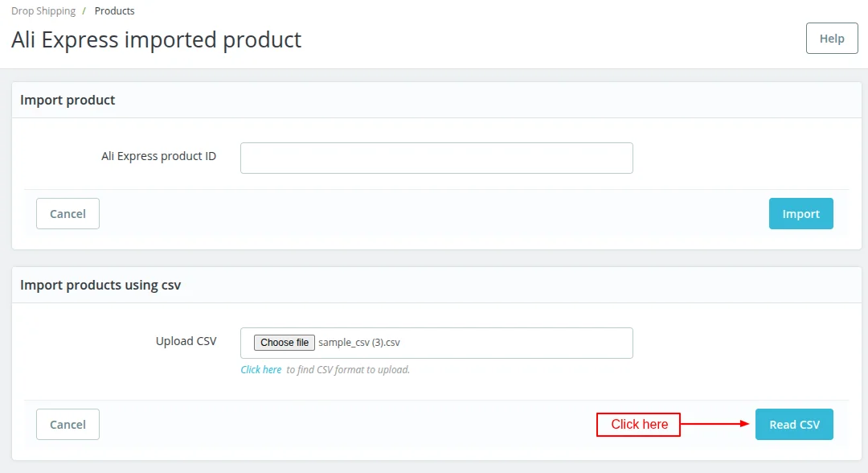
Task: Cancel in the Import product panel
Action: pyautogui.click(x=68, y=214)
